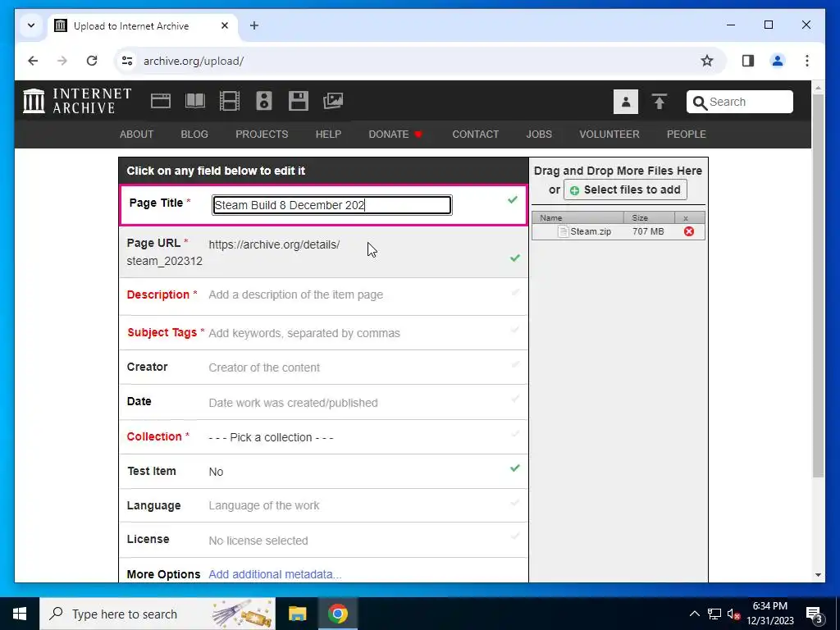Open File Explorer from taskbar

pos(297,614)
